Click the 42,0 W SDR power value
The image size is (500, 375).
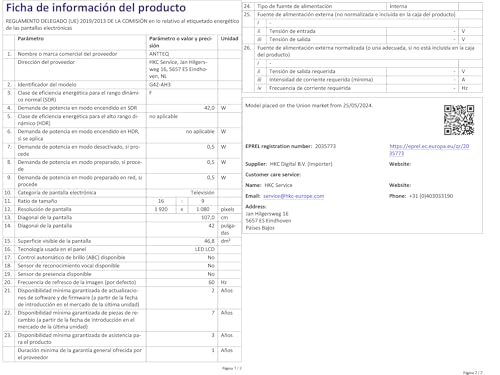pos(209,108)
